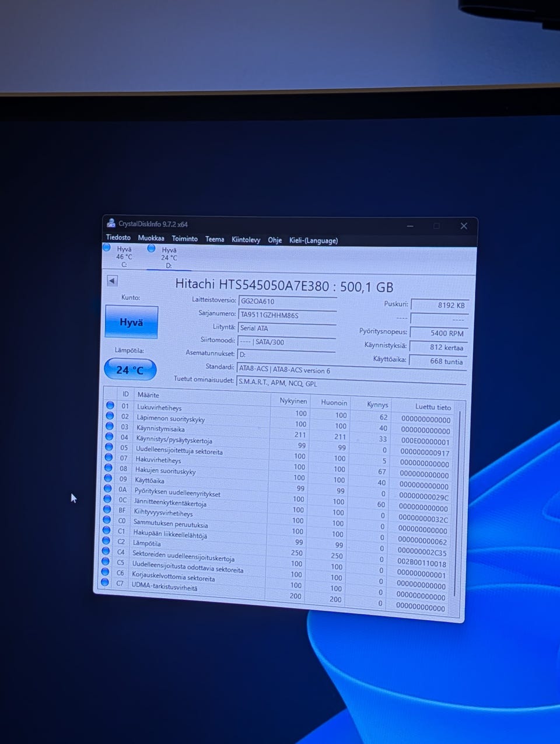Click the Siirtomoodi field SATA/300
Screen dimensions: 560x744
tap(286, 343)
